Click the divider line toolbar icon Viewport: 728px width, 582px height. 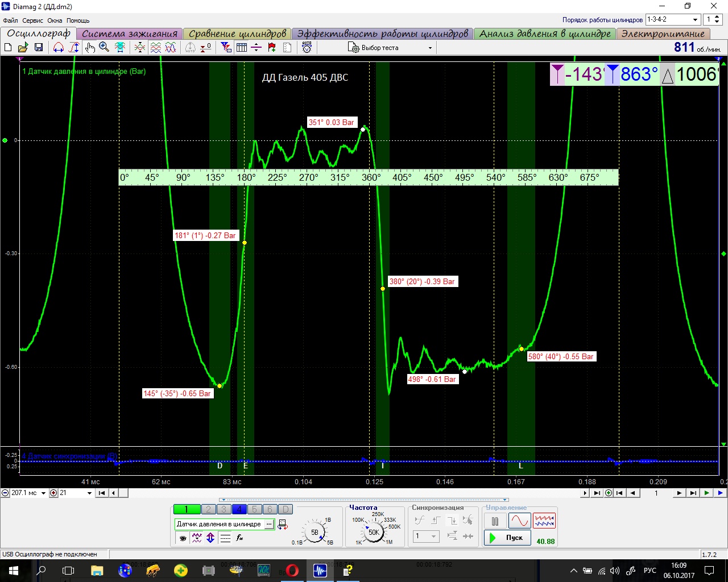point(257,47)
